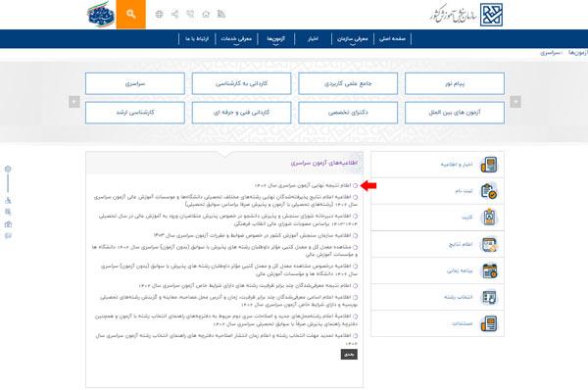Open the ثبت نام registration clipboard icon
This screenshot has width=588, height=390.
click(489, 191)
